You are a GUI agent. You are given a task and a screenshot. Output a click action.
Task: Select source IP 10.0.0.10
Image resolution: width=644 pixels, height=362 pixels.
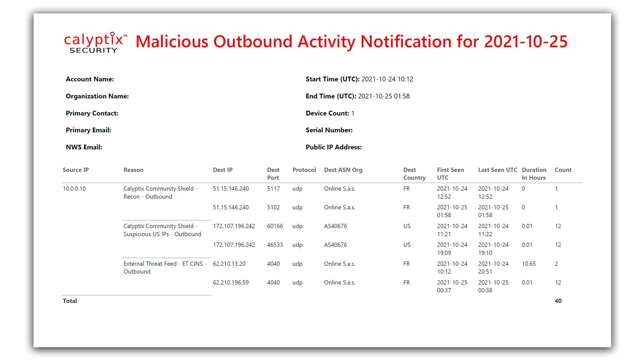pyautogui.click(x=74, y=189)
